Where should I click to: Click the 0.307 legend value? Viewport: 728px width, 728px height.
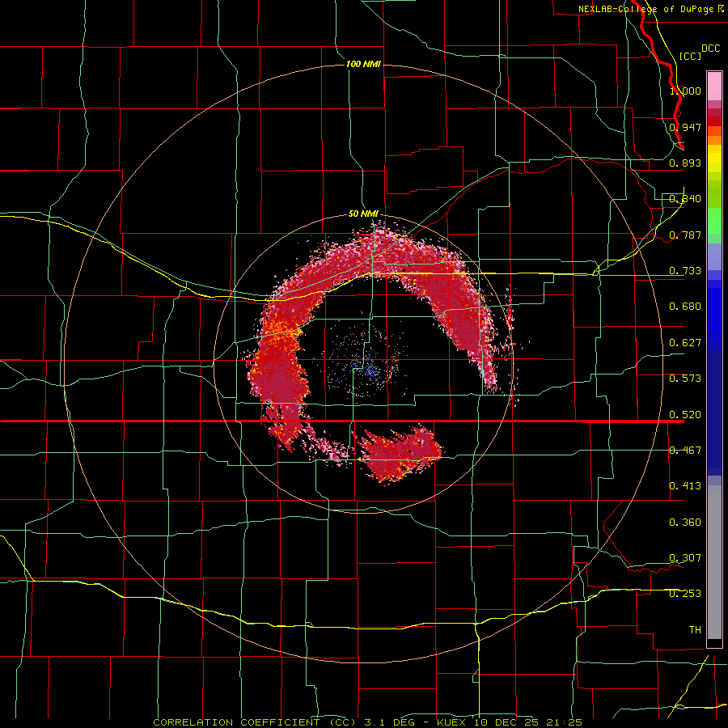tap(685, 558)
